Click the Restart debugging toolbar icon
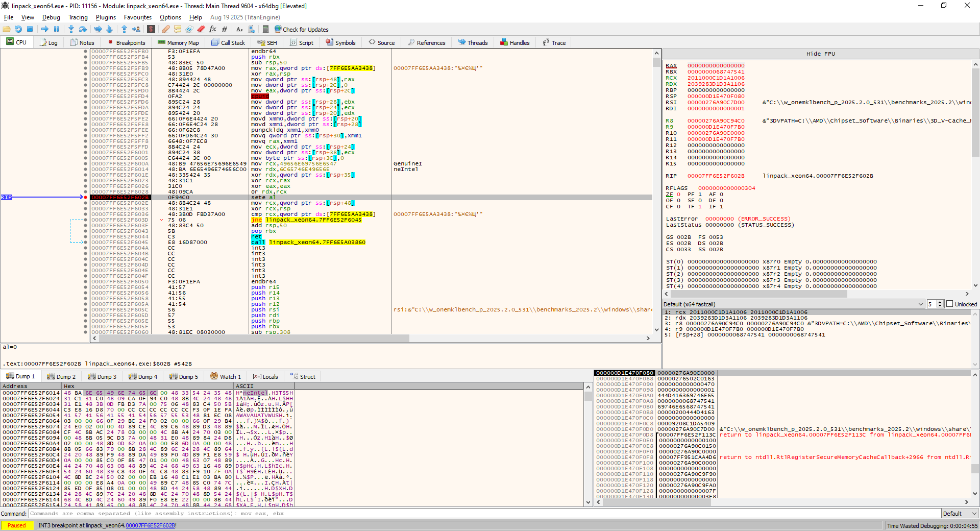The image size is (980, 531). click(x=18, y=29)
